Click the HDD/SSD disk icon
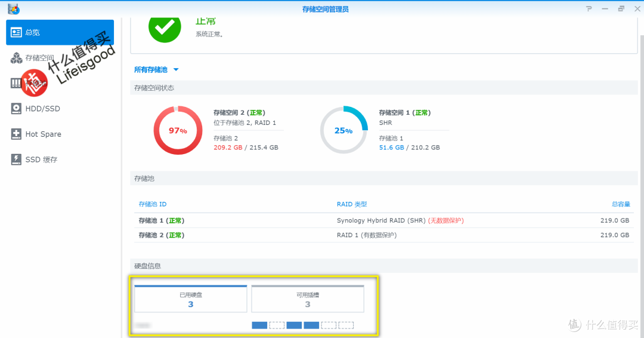 16,109
